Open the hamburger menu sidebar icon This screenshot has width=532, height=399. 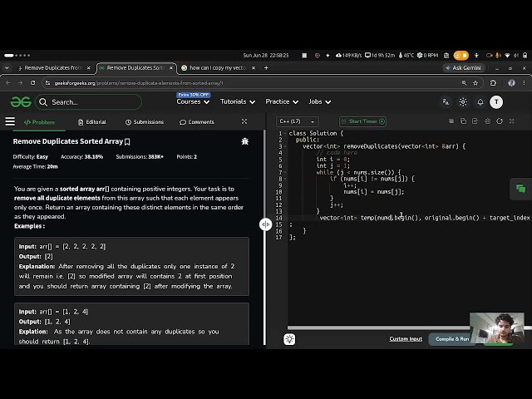tap(10, 121)
